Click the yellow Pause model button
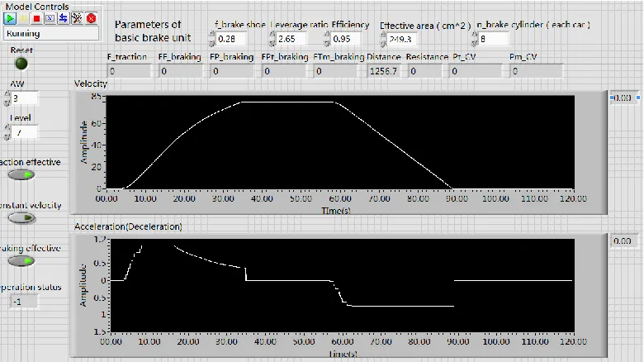This screenshot has height=362, width=644. pos(23,18)
